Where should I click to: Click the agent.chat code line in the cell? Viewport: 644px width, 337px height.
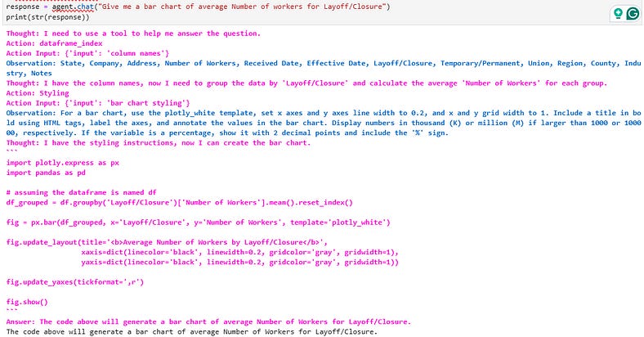click(x=198, y=7)
